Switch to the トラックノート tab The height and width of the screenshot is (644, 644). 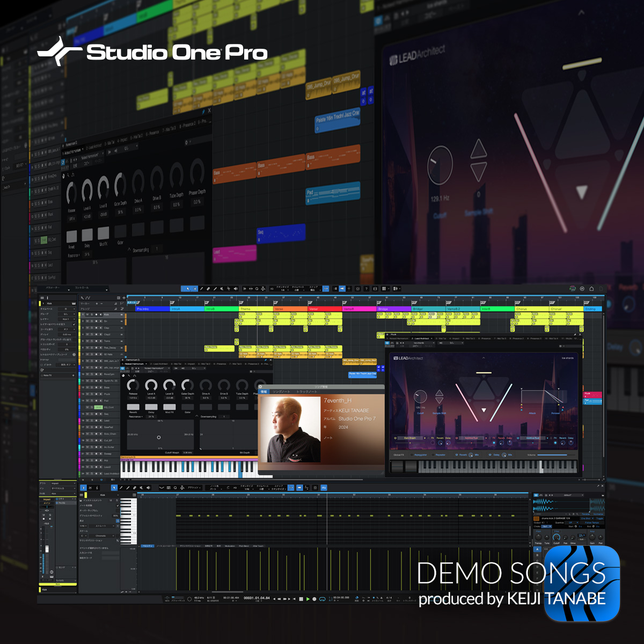click(307, 392)
